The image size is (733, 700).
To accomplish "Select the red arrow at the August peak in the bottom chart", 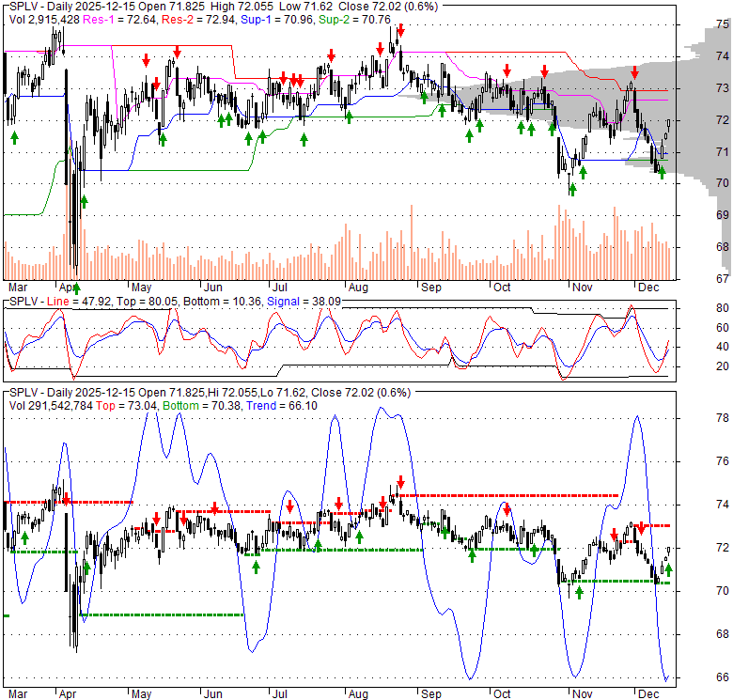I will pos(400,482).
